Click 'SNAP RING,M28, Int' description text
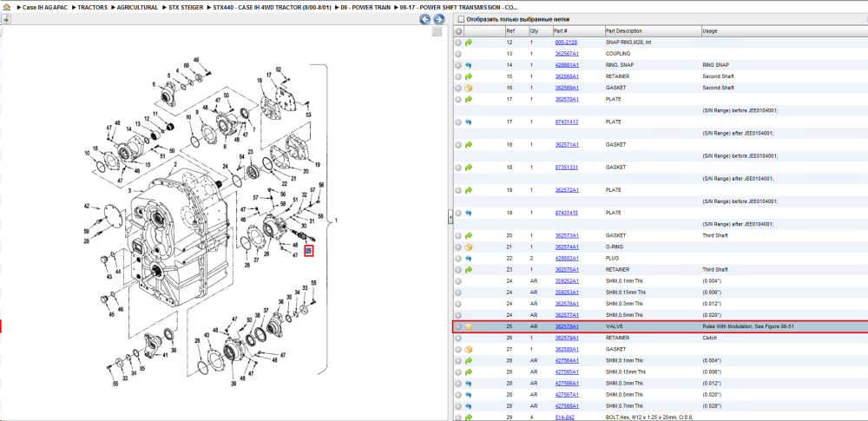This screenshot has width=868, height=421. 628,42
